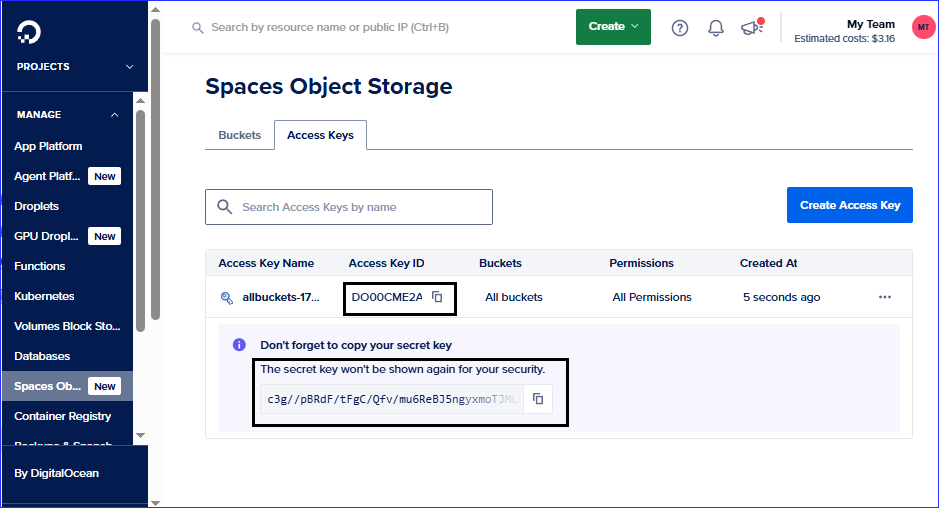The image size is (939, 508).
Task: Open Droplets in the sidebar
Action: pos(37,206)
